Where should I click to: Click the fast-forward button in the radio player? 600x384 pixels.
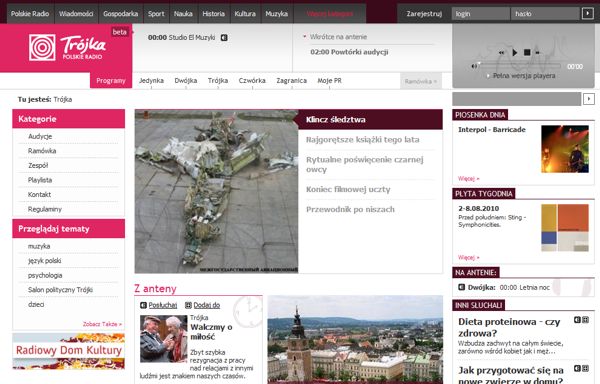pos(537,53)
